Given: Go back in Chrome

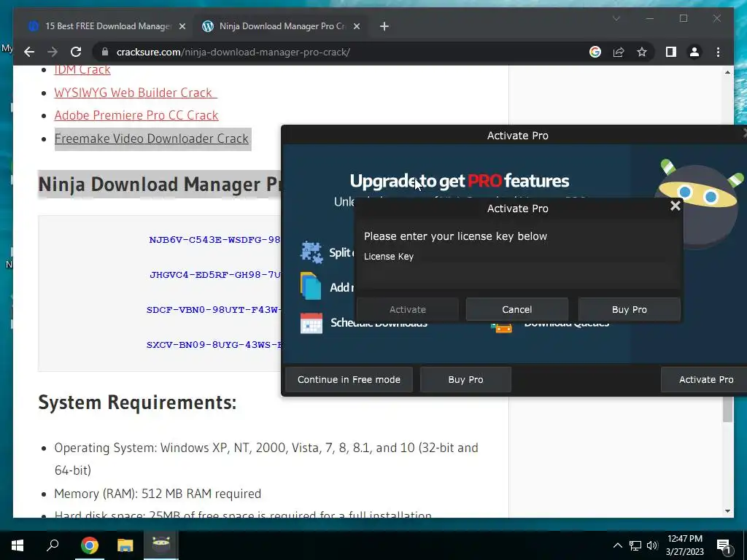Looking at the screenshot, I should click(29, 52).
